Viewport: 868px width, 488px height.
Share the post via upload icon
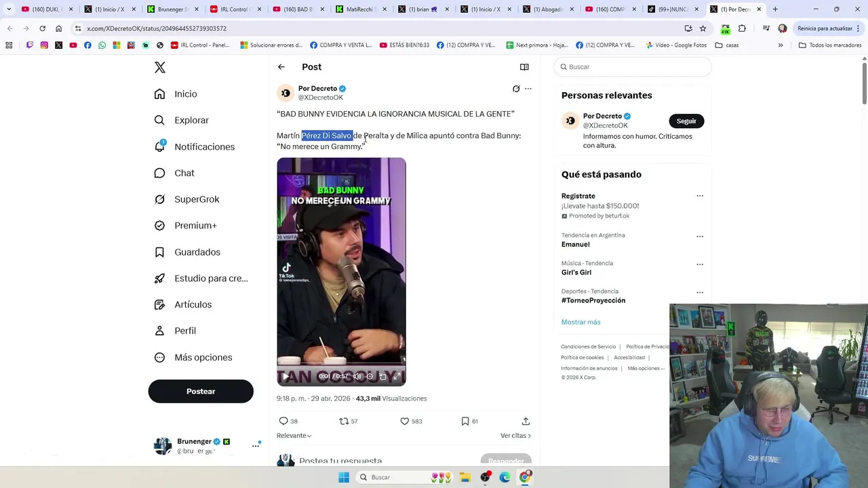526,421
